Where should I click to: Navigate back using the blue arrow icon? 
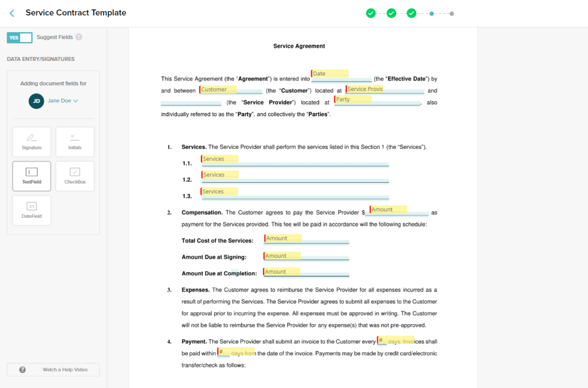tap(11, 12)
